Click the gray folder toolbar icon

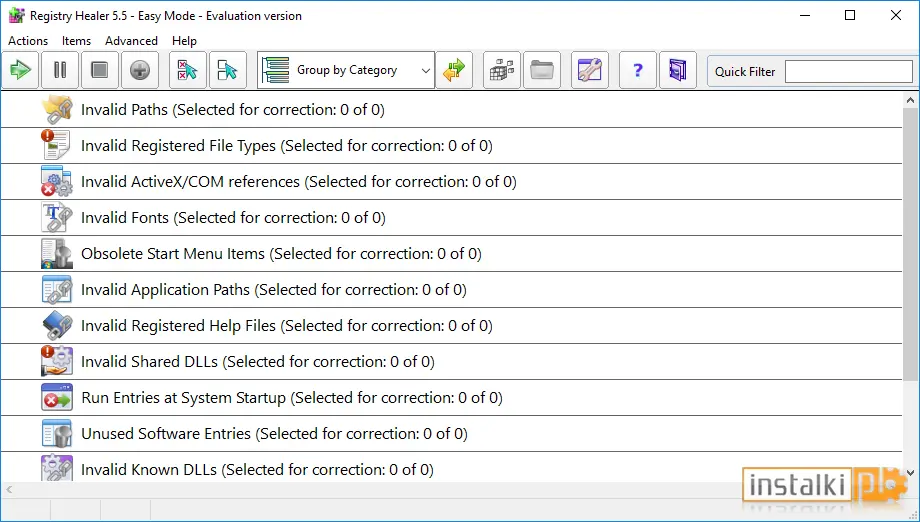[542, 70]
